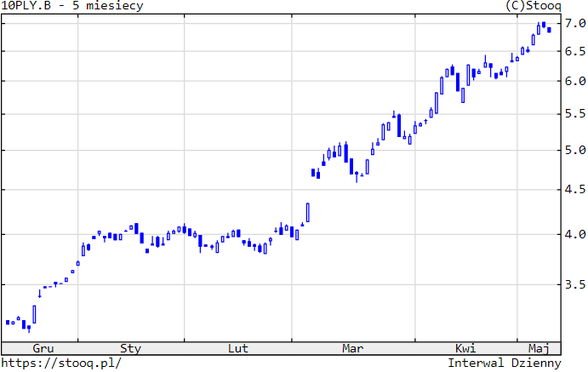Image resolution: width=588 pixels, height=372 pixels.
Task: Click the 4.5 price axis label
Action: (x=574, y=190)
